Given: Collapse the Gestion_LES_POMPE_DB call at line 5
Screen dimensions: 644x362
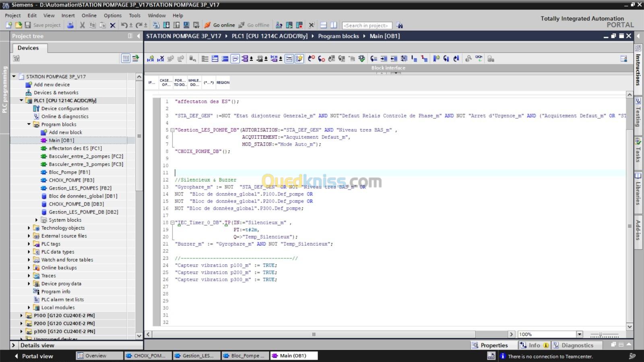Looking at the screenshot, I should (172, 130).
